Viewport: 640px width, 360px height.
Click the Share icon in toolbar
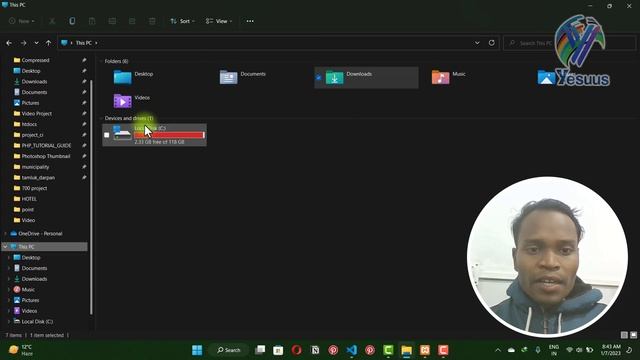point(132,21)
